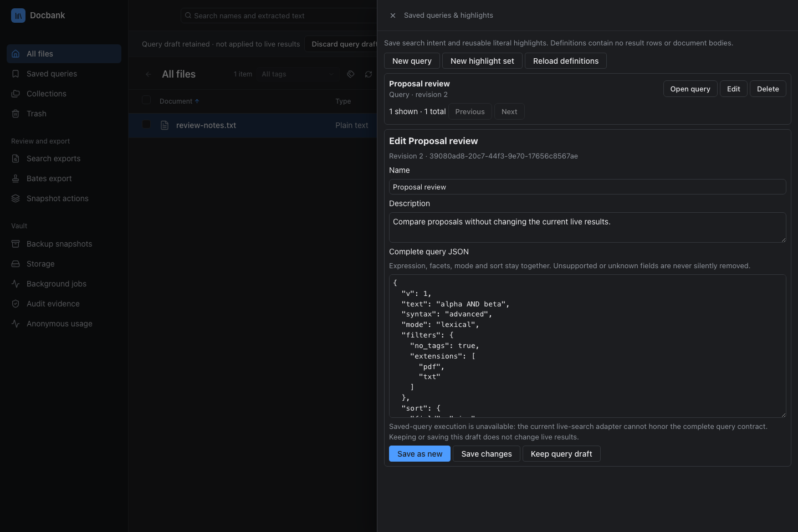Viewport: 798px width, 532px height.
Task: Go to Saved queries in the sidebar
Action: click(x=64, y=74)
